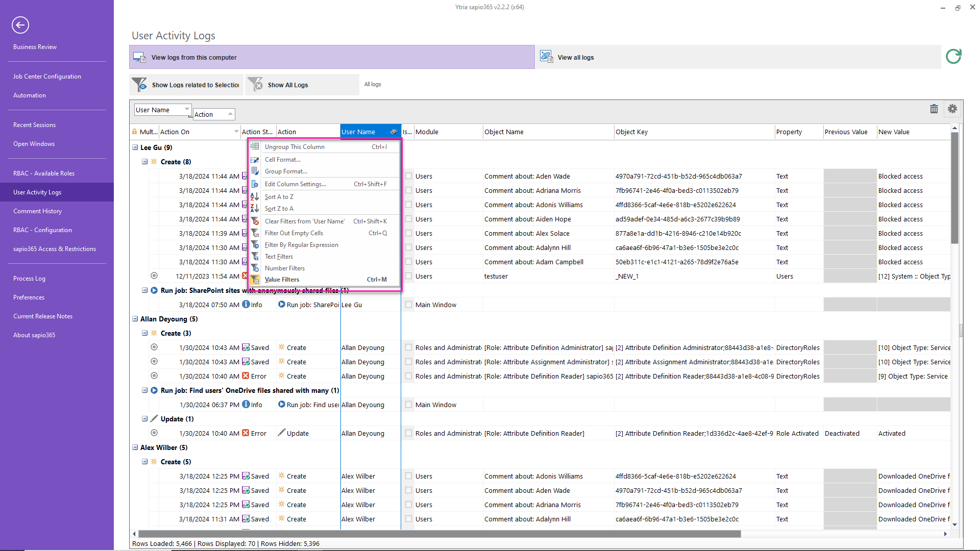Select Sort A to Z from context menu

(x=279, y=196)
